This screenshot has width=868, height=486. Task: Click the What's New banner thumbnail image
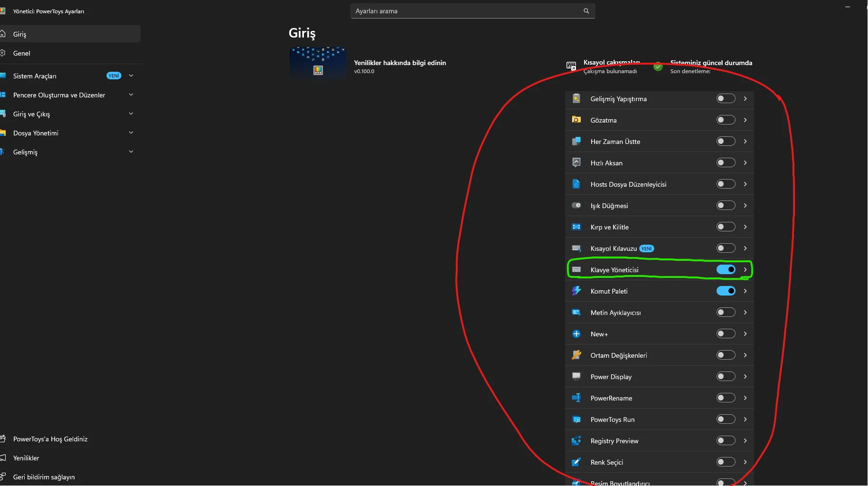coord(318,63)
